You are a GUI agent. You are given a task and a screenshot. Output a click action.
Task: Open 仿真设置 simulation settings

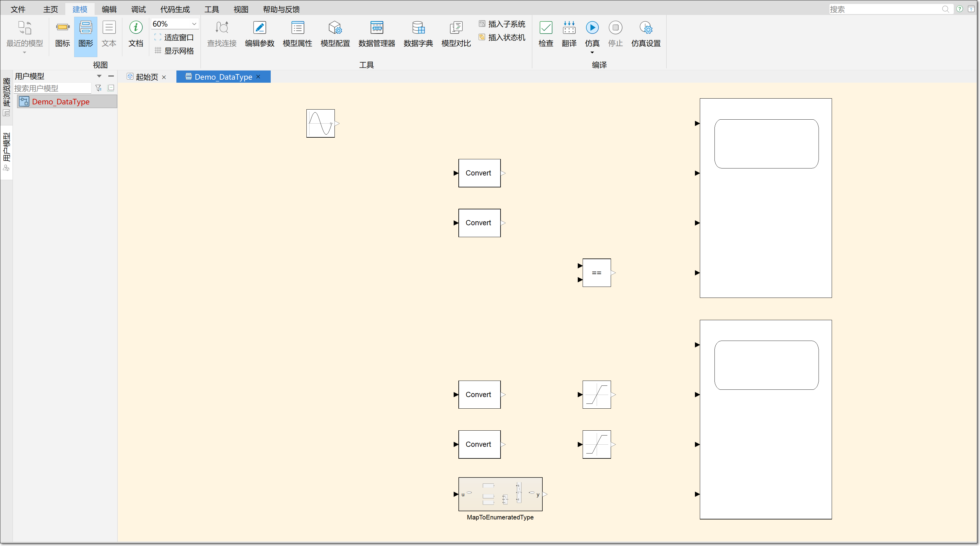pos(645,34)
